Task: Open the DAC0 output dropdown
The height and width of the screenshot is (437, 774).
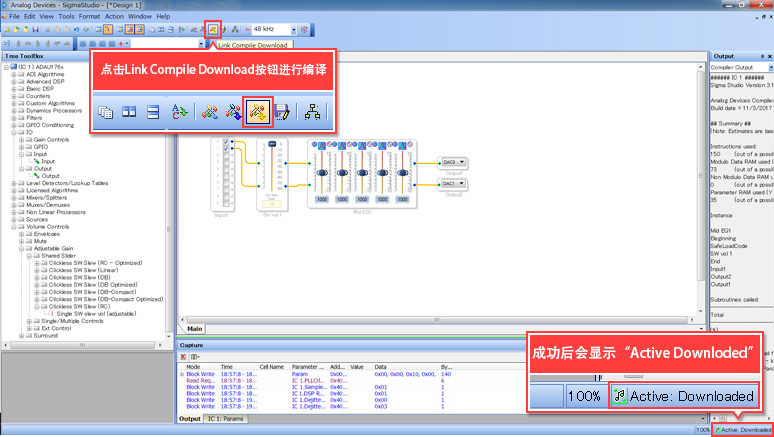Action: click(462, 162)
